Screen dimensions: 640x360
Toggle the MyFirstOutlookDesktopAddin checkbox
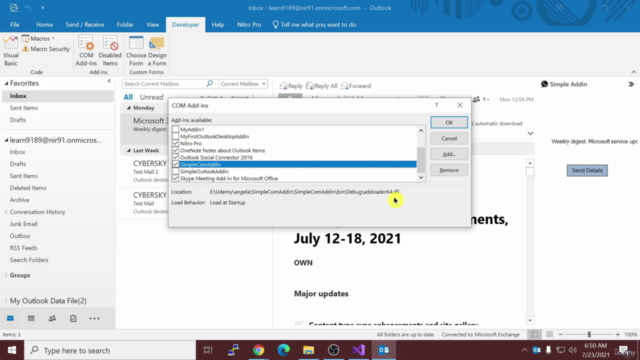(x=176, y=136)
